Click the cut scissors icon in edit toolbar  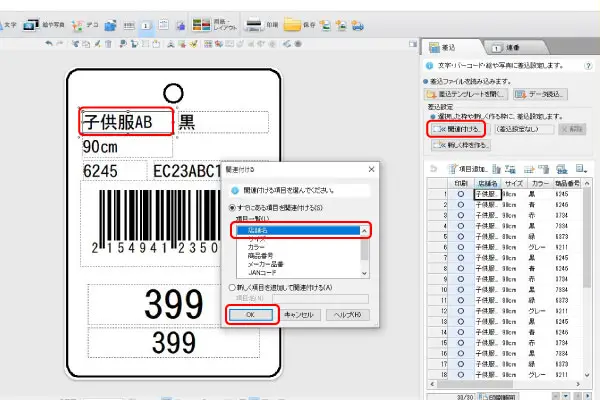click(x=75, y=44)
